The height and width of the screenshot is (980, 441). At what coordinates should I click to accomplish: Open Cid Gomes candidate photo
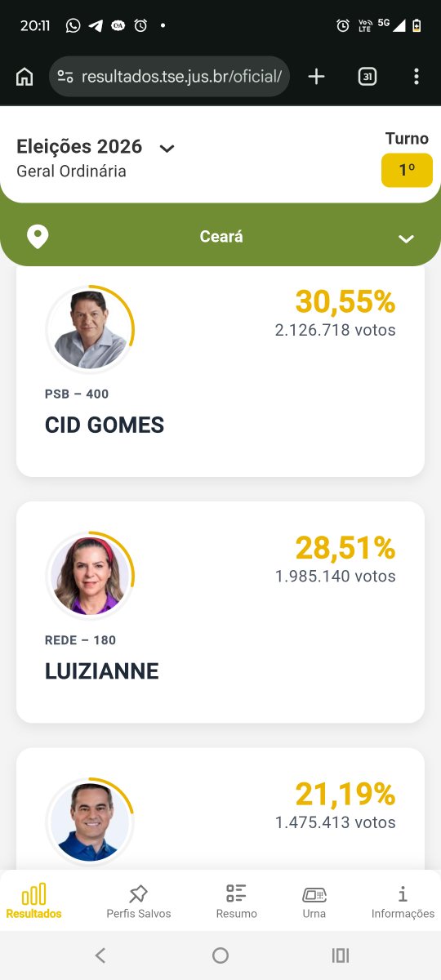[x=90, y=329]
